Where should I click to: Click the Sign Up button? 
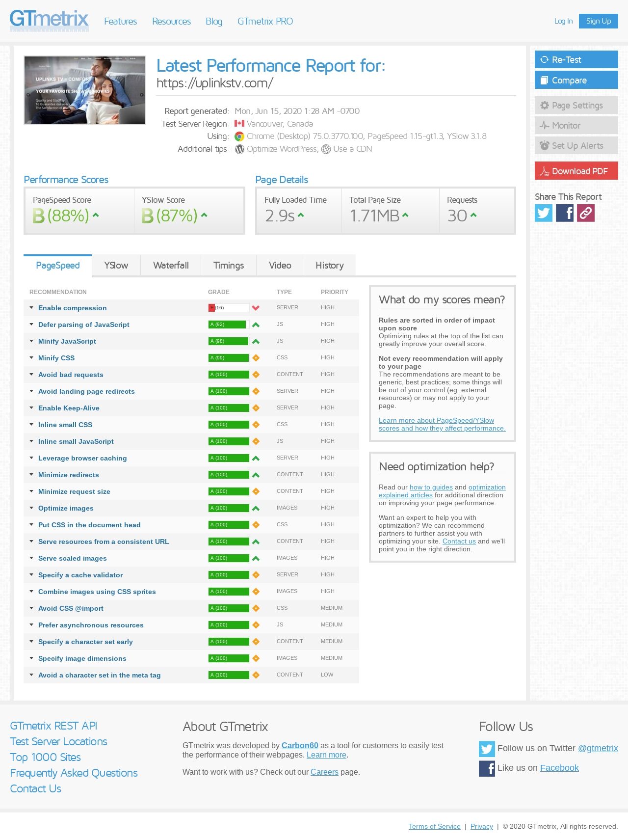click(x=599, y=21)
